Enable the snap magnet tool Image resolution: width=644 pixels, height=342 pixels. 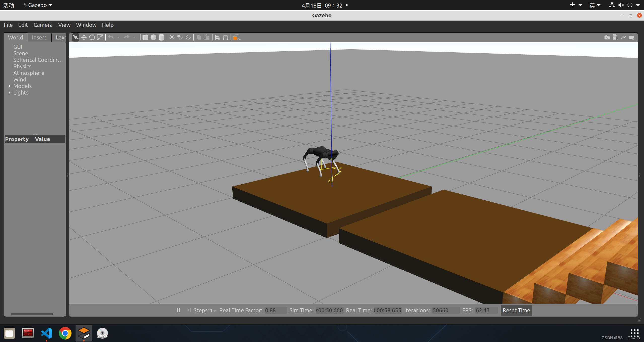click(226, 37)
